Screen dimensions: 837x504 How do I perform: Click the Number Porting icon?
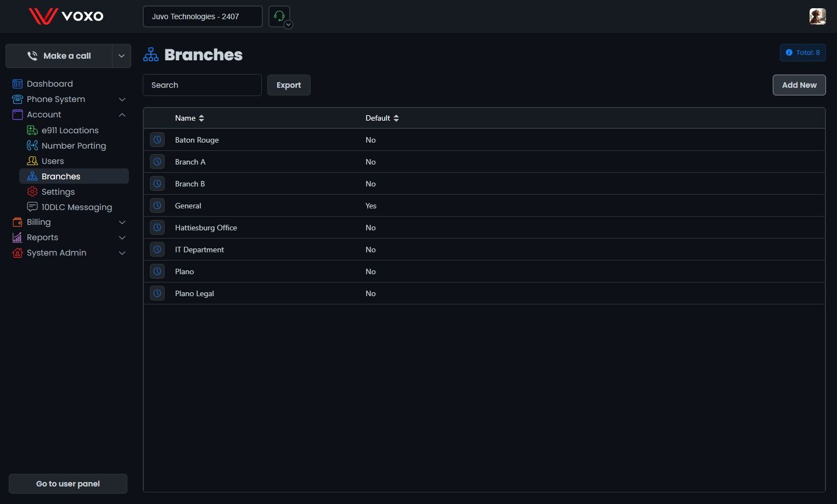[x=32, y=146]
